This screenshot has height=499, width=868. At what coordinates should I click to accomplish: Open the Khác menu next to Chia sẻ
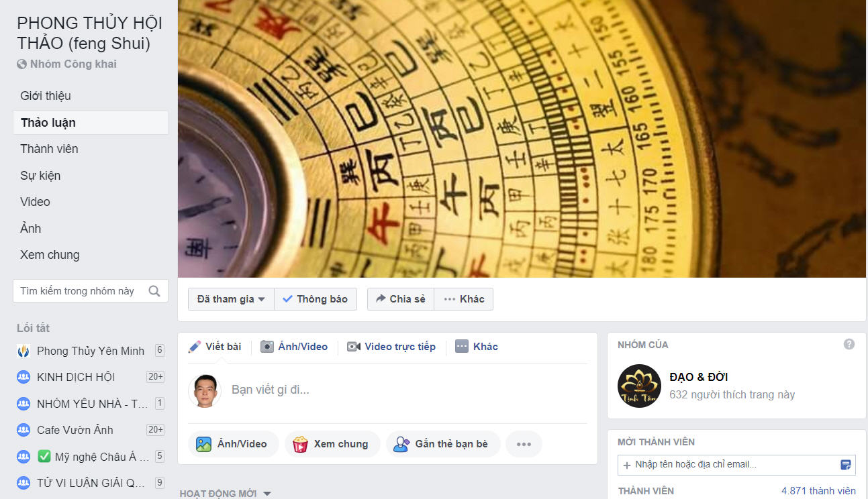464,299
